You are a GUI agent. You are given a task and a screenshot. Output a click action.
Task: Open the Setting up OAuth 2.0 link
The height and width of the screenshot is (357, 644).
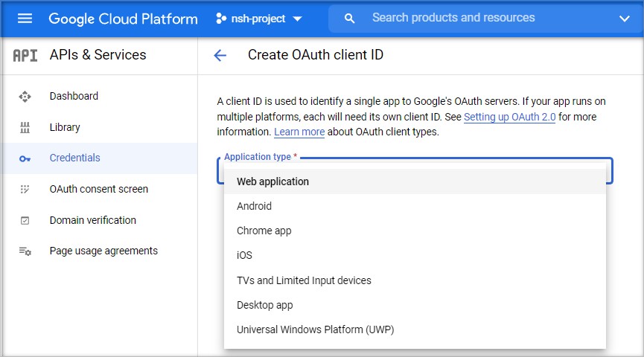pyautogui.click(x=510, y=117)
